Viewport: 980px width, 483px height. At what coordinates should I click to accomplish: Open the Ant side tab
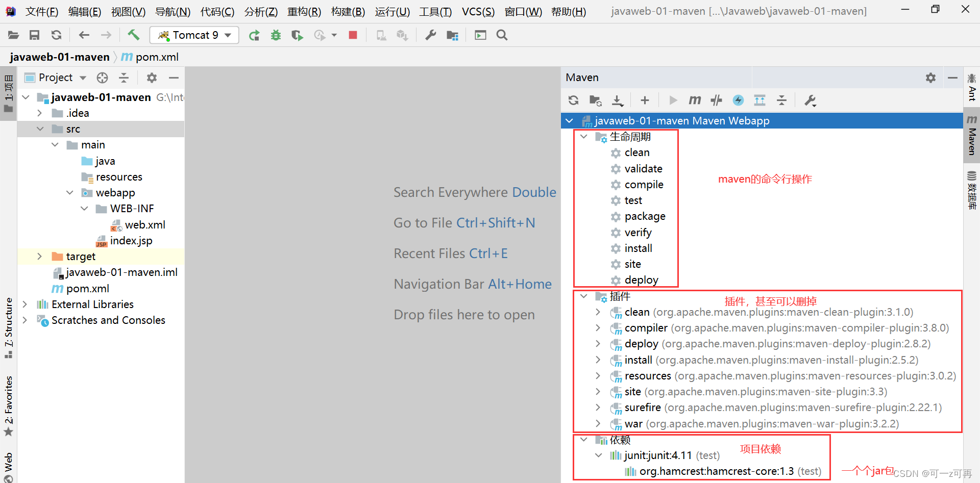(971, 88)
